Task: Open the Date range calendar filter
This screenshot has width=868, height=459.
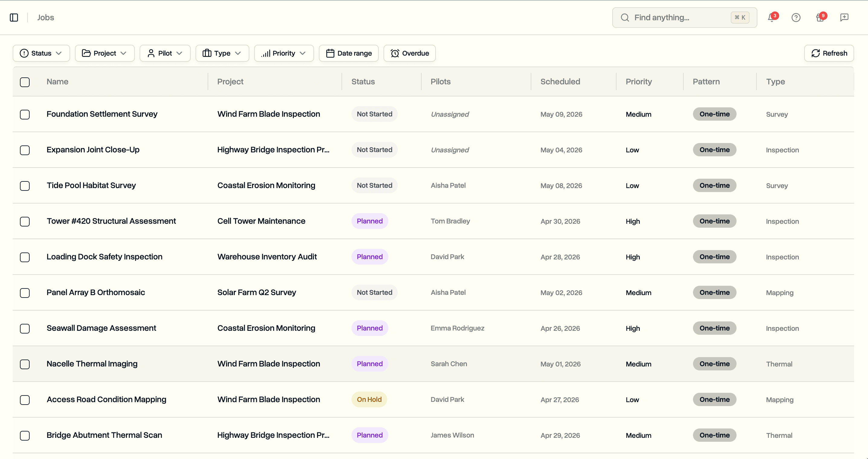Action: pyautogui.click(x=349, y=53)
